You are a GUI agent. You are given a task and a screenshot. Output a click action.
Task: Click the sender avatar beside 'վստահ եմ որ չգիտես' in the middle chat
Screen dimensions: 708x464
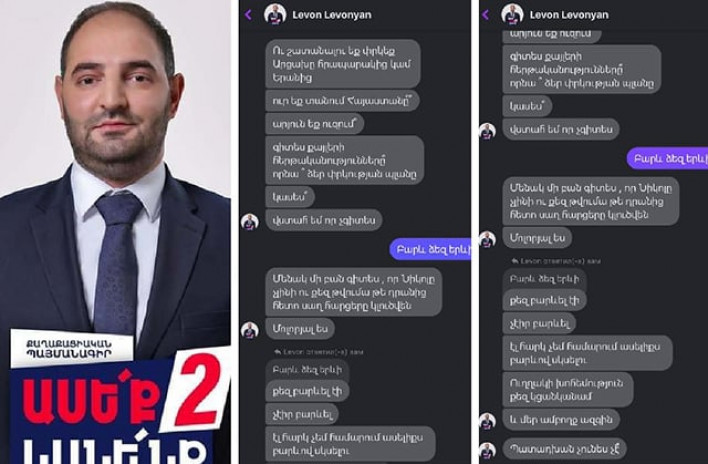(x=250, y=221)
